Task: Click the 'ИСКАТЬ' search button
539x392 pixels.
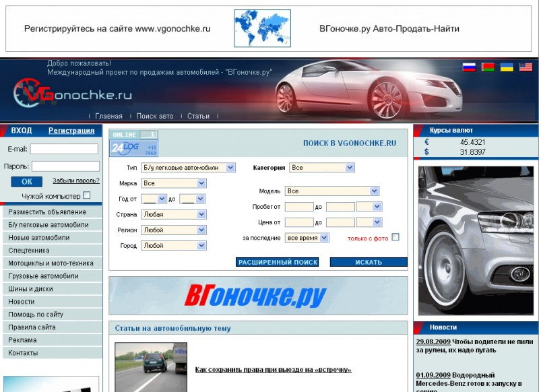Action: [x=369, y=262]
